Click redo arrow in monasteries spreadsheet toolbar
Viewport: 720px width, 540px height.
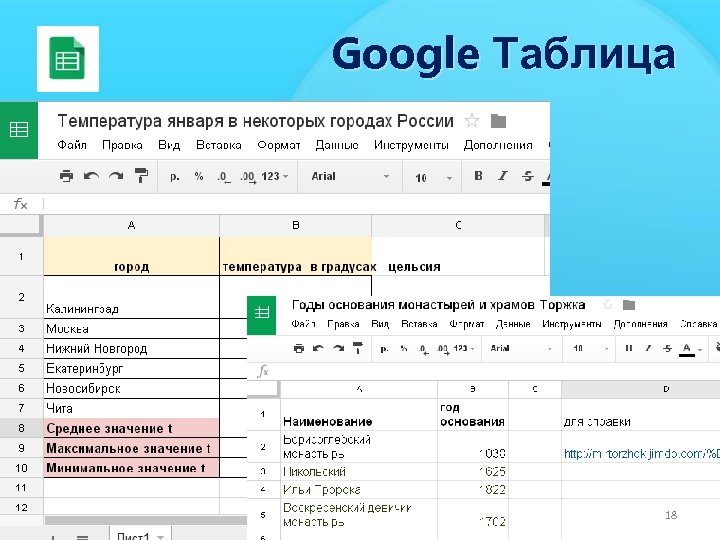point(338,349)
